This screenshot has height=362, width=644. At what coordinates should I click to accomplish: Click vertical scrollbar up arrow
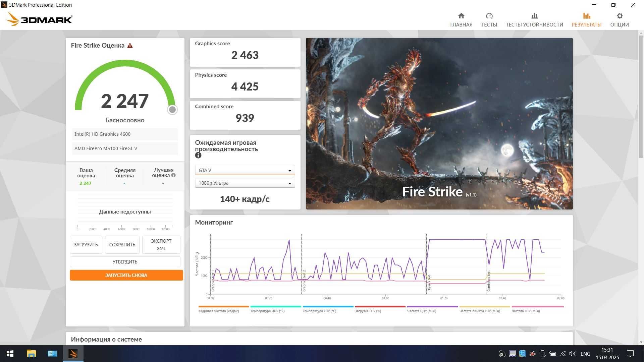[641, 33]
